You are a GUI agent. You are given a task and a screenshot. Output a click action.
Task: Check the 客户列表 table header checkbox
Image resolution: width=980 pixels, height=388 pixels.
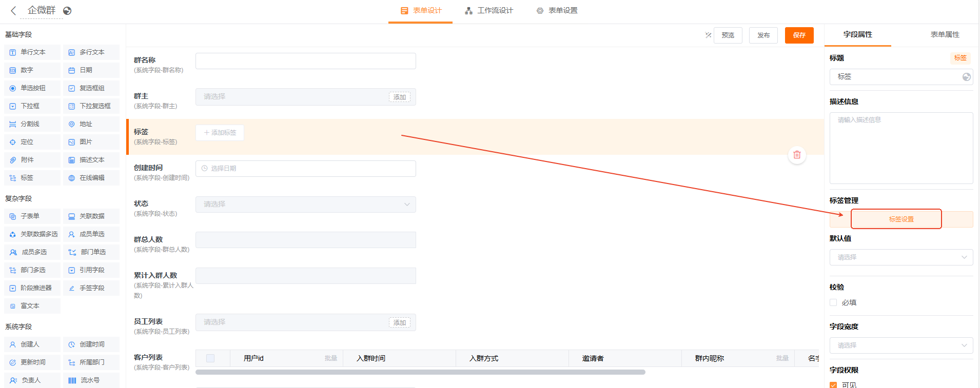coord(210,358)
